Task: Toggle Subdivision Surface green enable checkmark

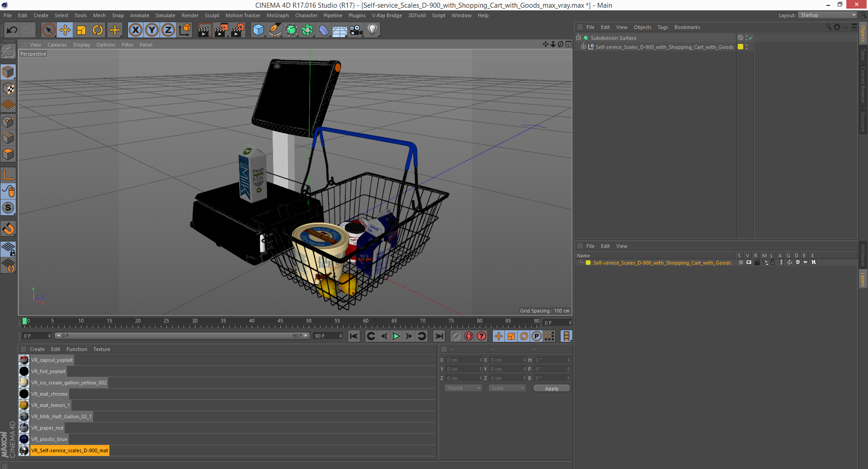Action: [x=751, y=38]
